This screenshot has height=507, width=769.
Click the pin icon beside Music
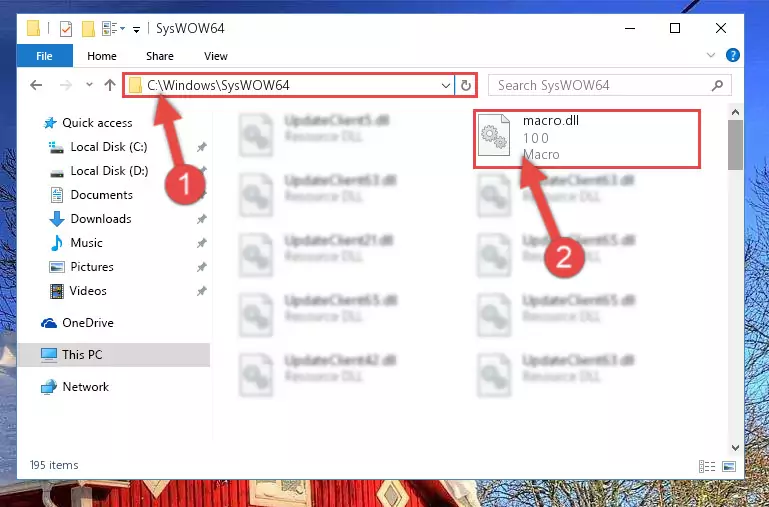click(x=202, y=243)
